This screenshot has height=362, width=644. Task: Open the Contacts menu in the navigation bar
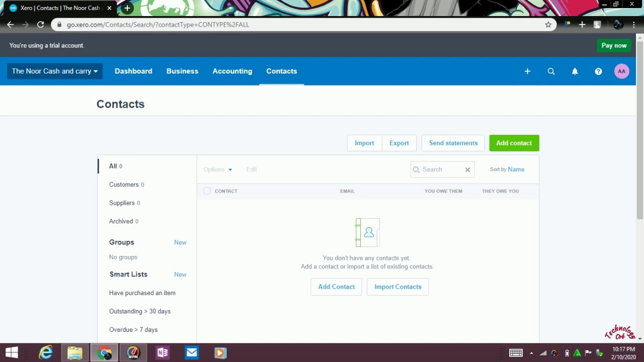pos(282,71)
